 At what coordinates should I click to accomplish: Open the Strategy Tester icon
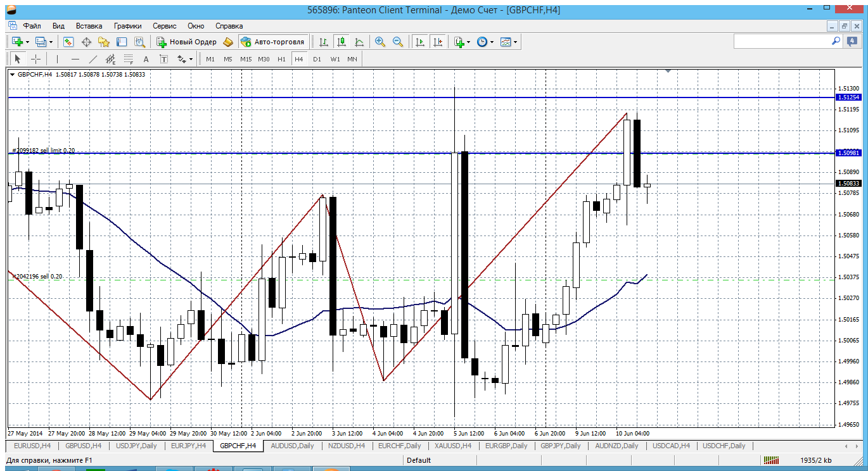[x=139, y=42]
